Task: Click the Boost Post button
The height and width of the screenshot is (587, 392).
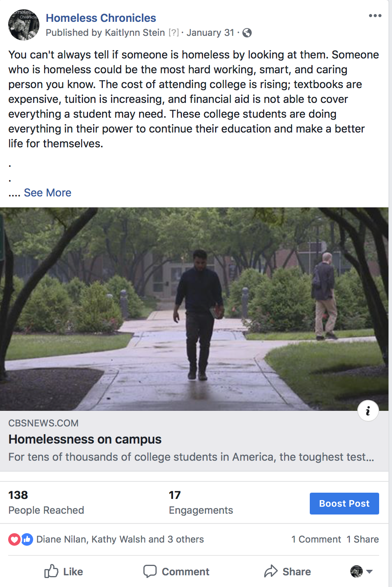Action: click(344, 504)
